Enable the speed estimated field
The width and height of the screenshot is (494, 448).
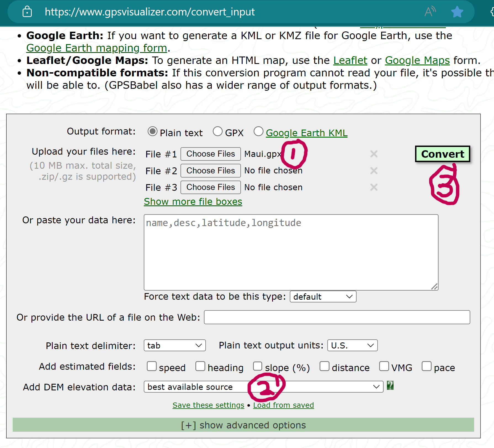point(152,366)
